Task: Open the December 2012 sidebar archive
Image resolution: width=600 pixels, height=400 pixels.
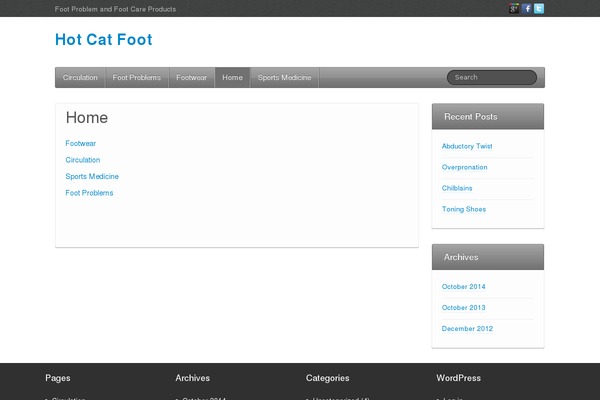Action: click(467, 328)
